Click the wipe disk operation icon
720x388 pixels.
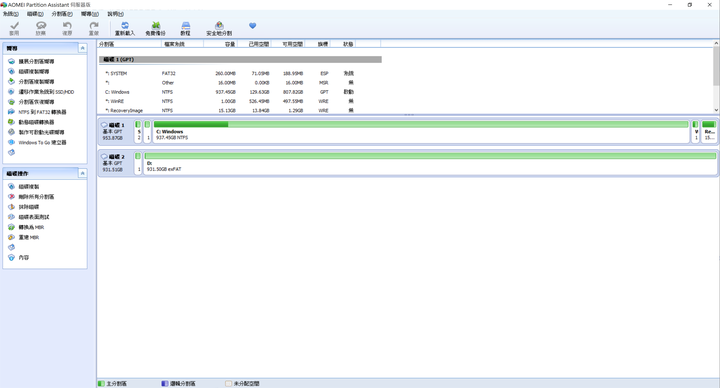(11, 207)
